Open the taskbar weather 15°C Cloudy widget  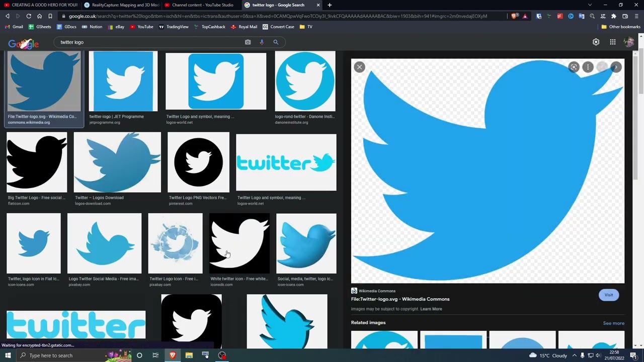click(x=548, y=355)
